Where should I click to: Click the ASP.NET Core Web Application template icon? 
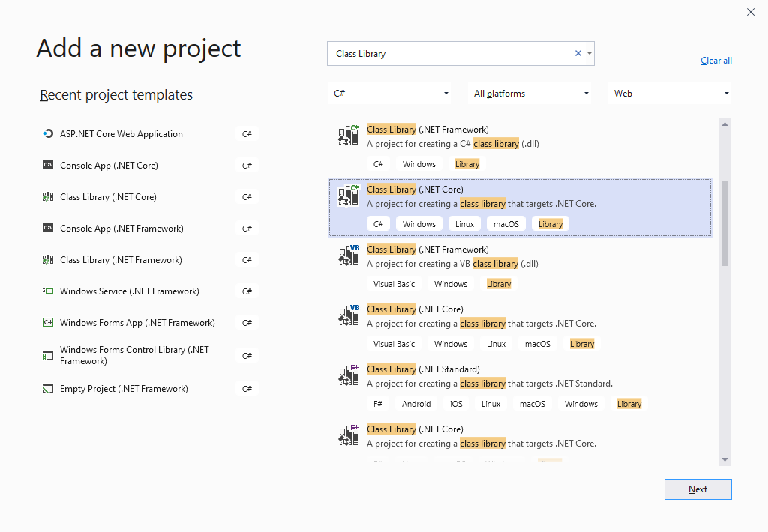tap(47, 133)
